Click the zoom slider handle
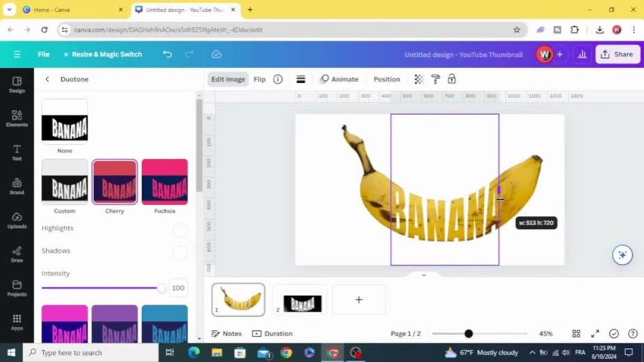644x362 pixels. tap(469, 333)
